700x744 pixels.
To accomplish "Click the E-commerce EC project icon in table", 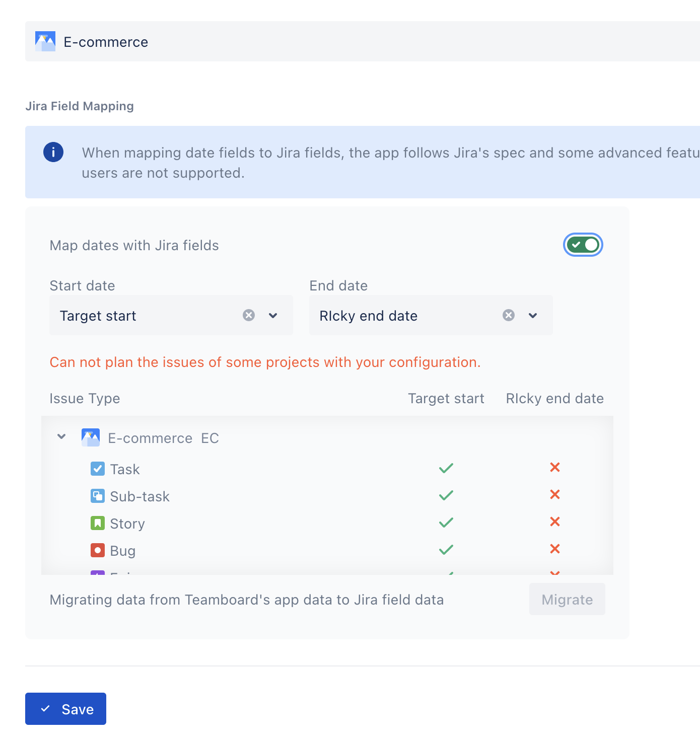I will (91, 438).
